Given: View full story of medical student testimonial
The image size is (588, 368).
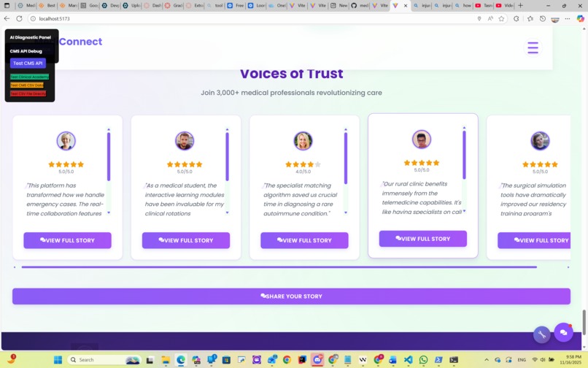Looking at the screenshot, I should [x=186, y=240].
